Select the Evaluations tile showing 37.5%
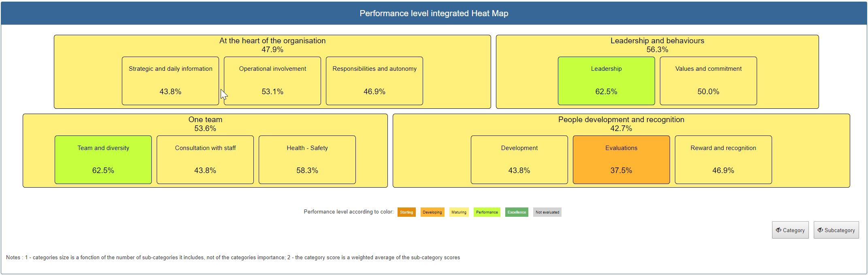Viewport: 868px width, 275px height. pyautogui.click(x=621, y=159)
